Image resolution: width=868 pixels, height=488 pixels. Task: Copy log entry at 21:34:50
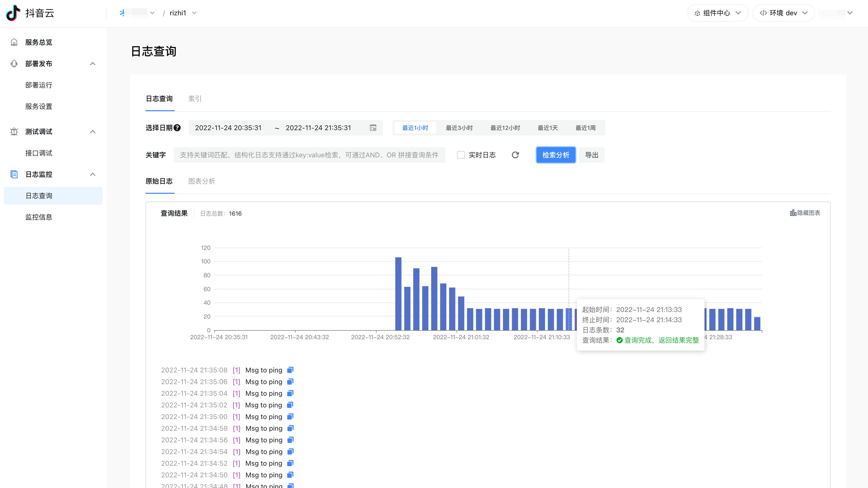pyautogui.click(x=290, y=475)
